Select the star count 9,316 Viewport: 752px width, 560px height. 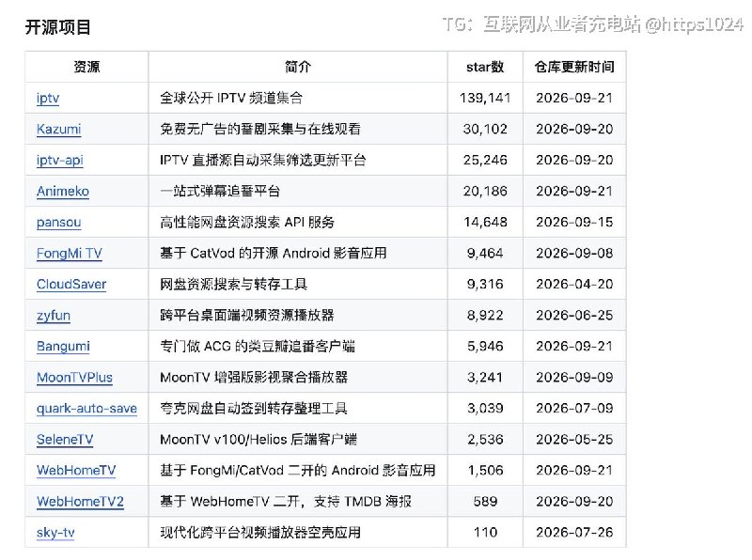pos(485,285)
